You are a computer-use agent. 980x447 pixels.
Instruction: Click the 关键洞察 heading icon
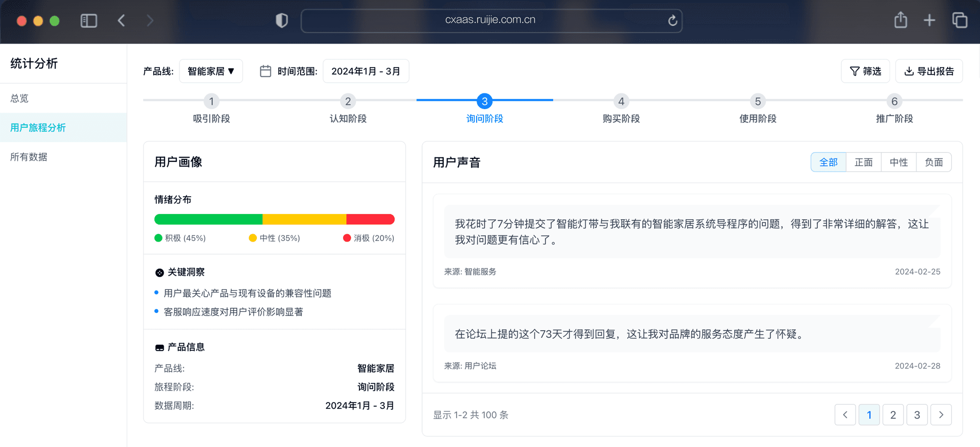coord(159,272)
